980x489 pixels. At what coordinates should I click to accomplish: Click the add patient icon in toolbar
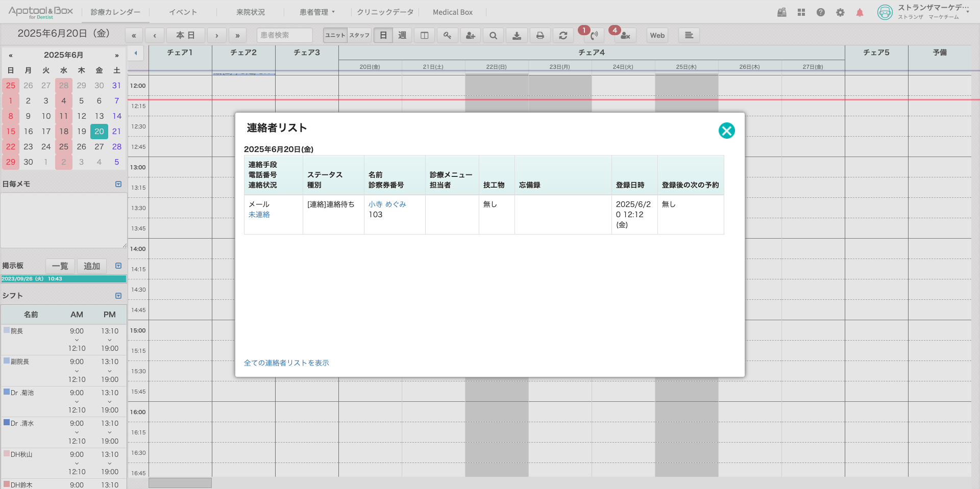(x=470, y=35)
